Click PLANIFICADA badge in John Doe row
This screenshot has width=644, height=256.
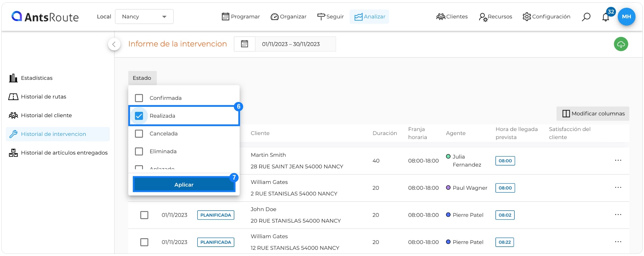point(216,215)
